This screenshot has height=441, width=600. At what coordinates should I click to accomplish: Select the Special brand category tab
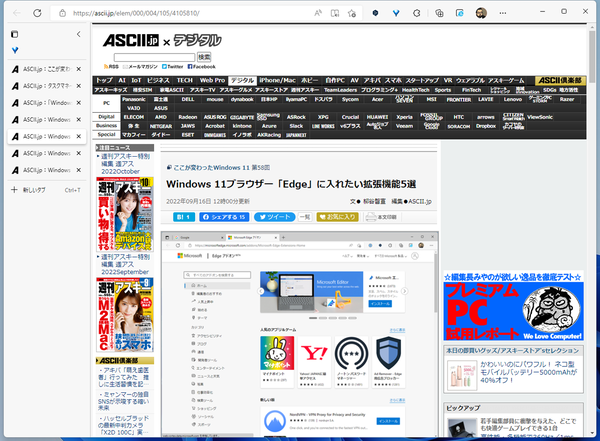pos(106,134)
